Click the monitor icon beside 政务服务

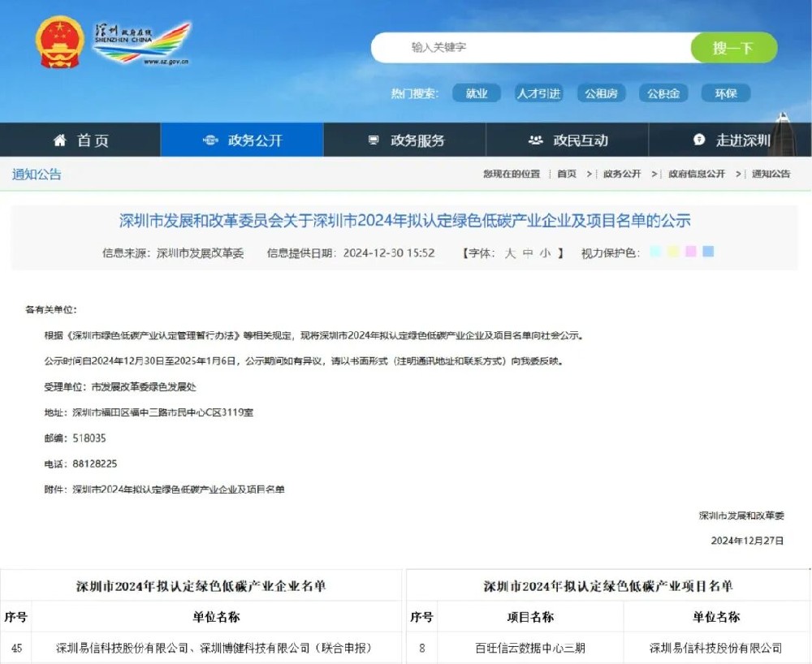[374, 140]
